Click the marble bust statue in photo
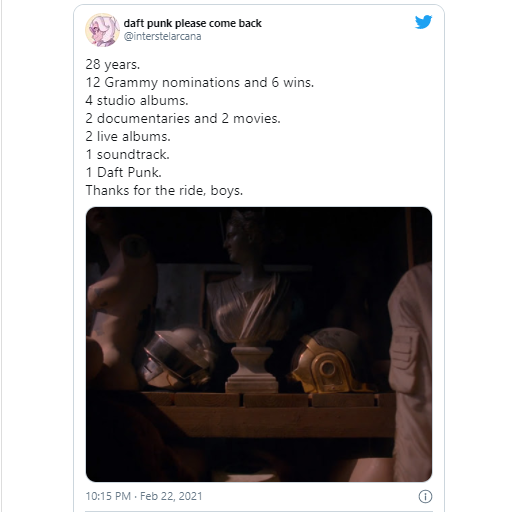 pyautogui.click(x=250, y=300)
